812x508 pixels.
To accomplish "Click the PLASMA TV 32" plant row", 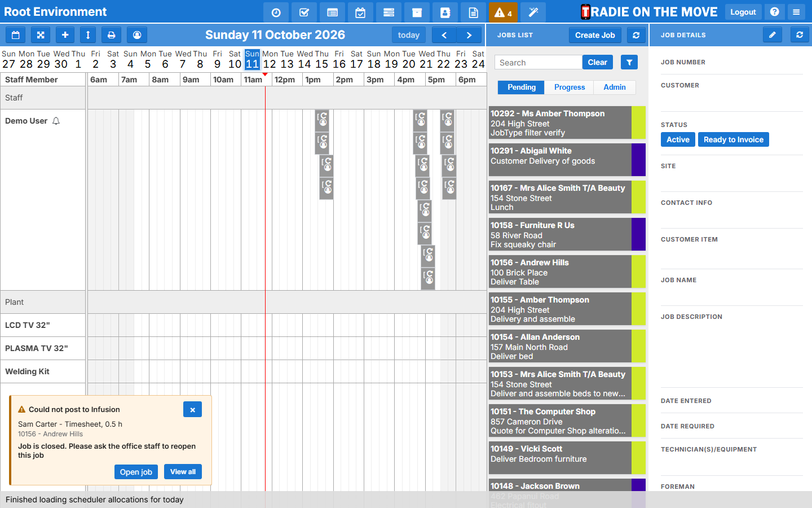I will pos(43,348).
